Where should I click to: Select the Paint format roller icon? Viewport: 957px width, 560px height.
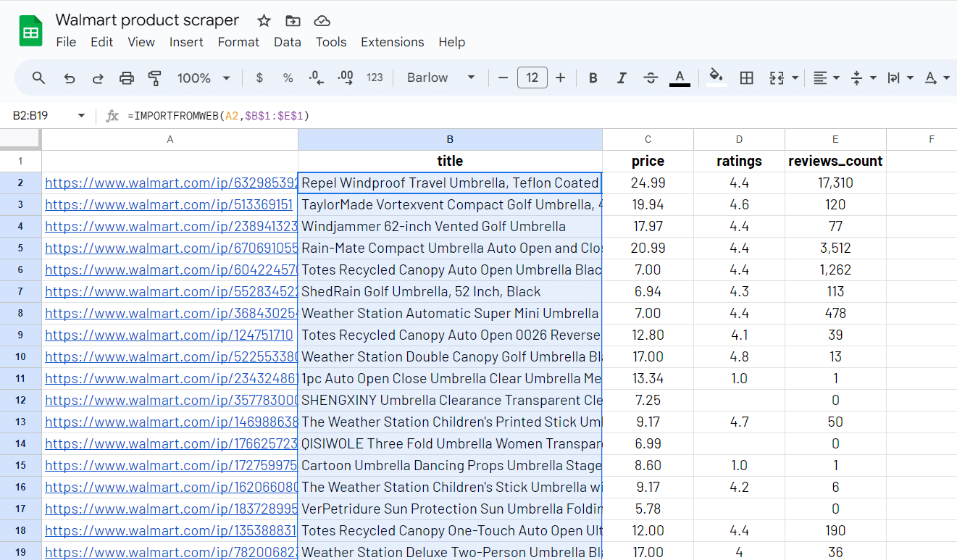click(154, 78)
